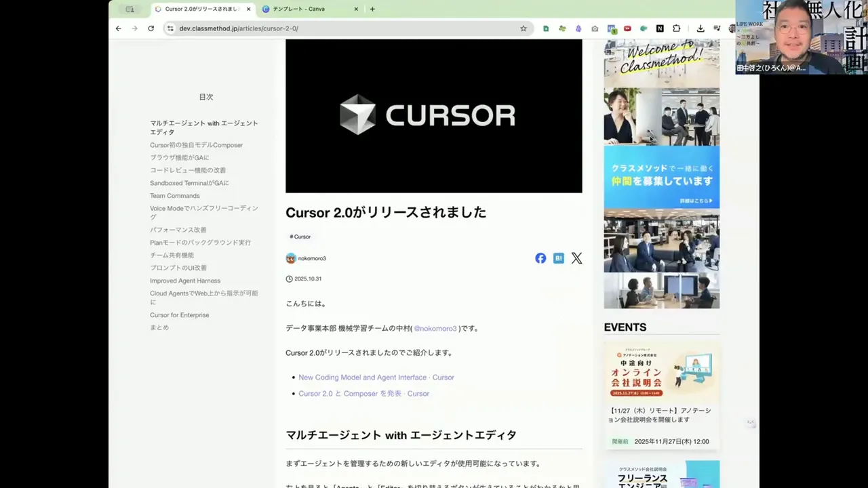The image size is (868, 488).
Task: Open the tab search dropdown
Action: [x=130, y=9]
